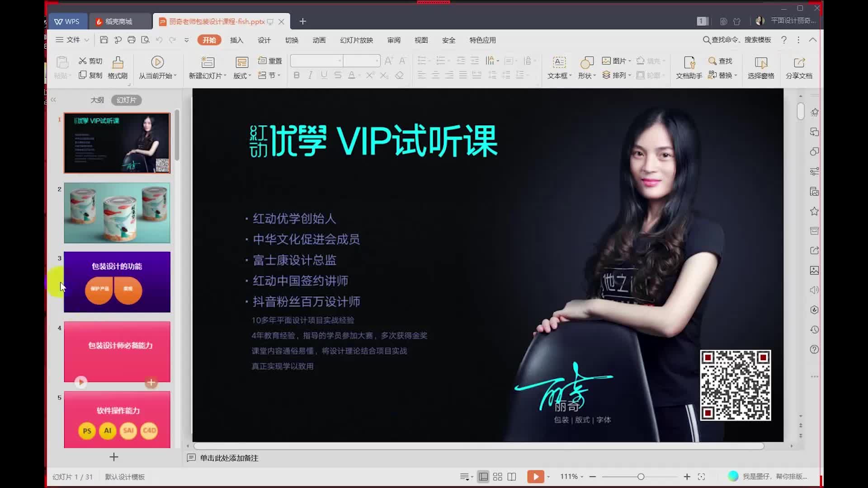Click the Selection Pane icon
The width and height of the screenshot is (868, 488).
761,62
